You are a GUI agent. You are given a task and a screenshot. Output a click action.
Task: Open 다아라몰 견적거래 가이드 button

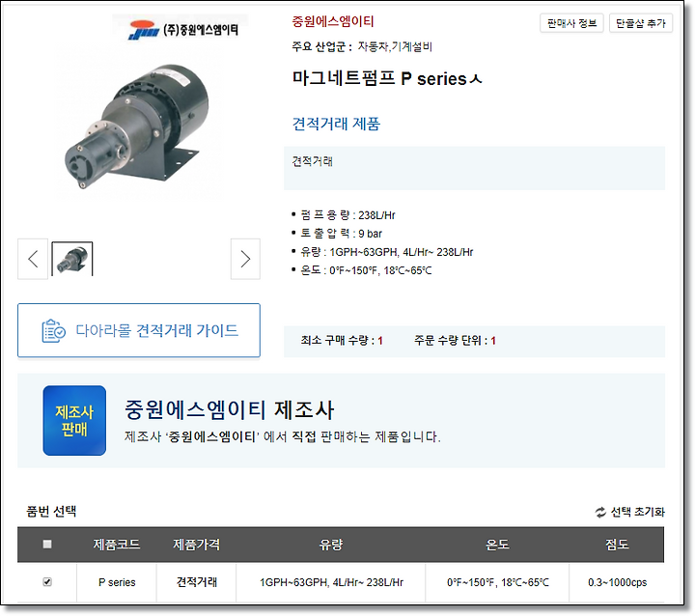[x=139, y=330]
